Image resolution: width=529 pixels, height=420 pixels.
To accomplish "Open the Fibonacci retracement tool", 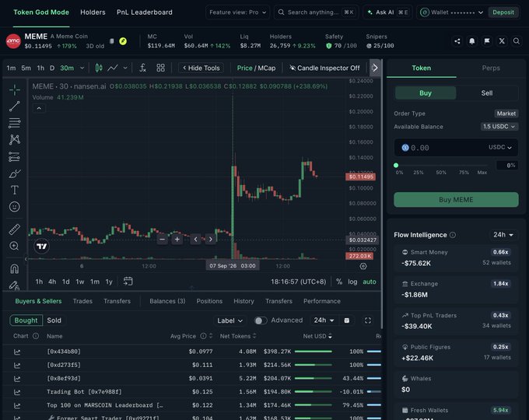I will (x=14, y=123).
